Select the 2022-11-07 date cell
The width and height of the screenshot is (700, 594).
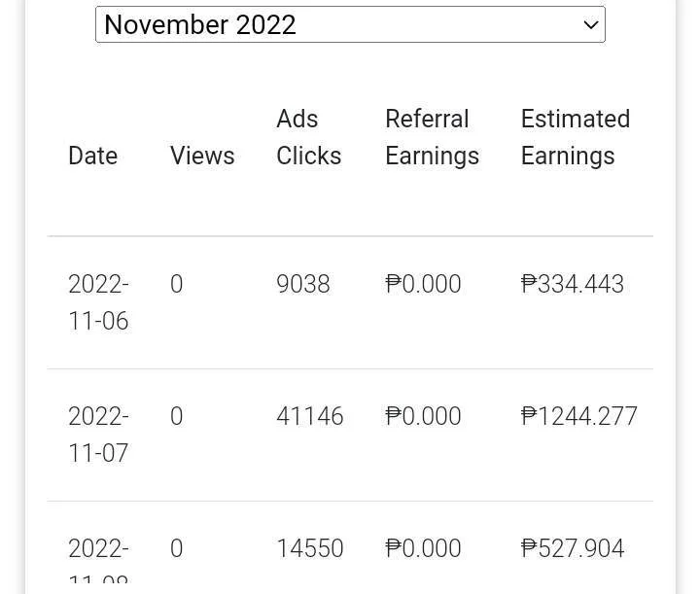98,435
